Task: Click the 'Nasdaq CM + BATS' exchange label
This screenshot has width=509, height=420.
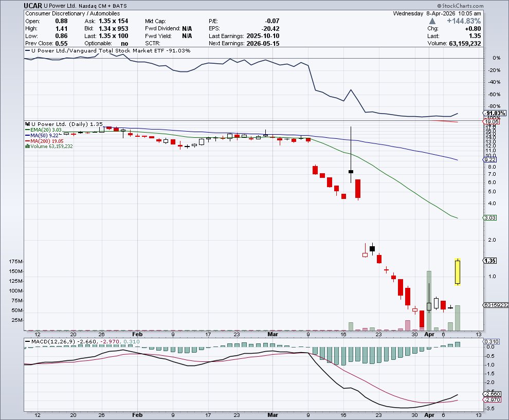Action: pos(103,6)
